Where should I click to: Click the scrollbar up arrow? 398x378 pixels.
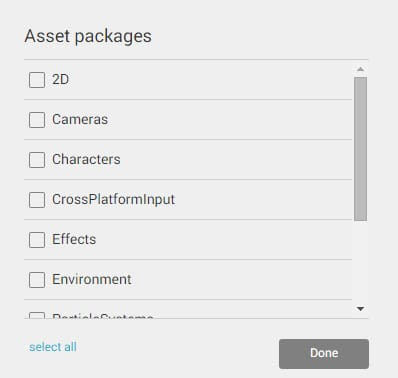360,69
